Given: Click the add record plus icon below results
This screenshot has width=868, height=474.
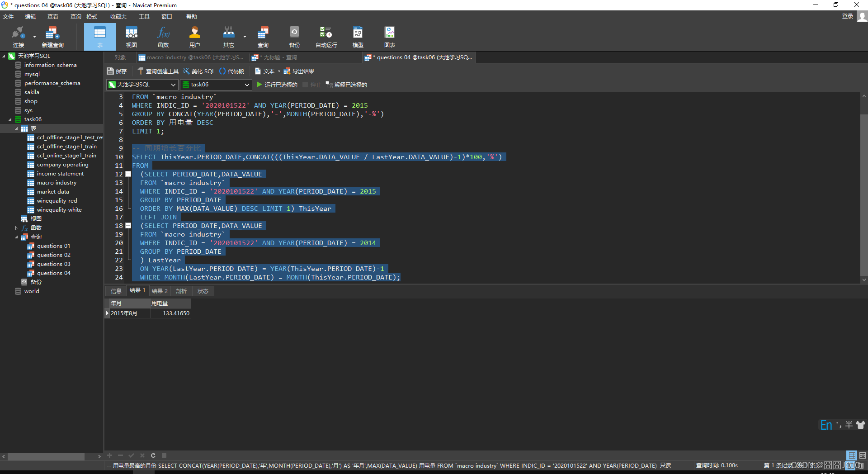Looking at the screenshot, I should pyautogui.click(x=109, y=455).
